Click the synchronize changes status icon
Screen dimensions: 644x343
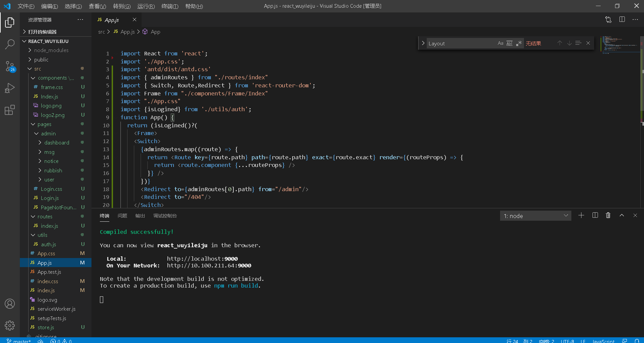(40, 341)
